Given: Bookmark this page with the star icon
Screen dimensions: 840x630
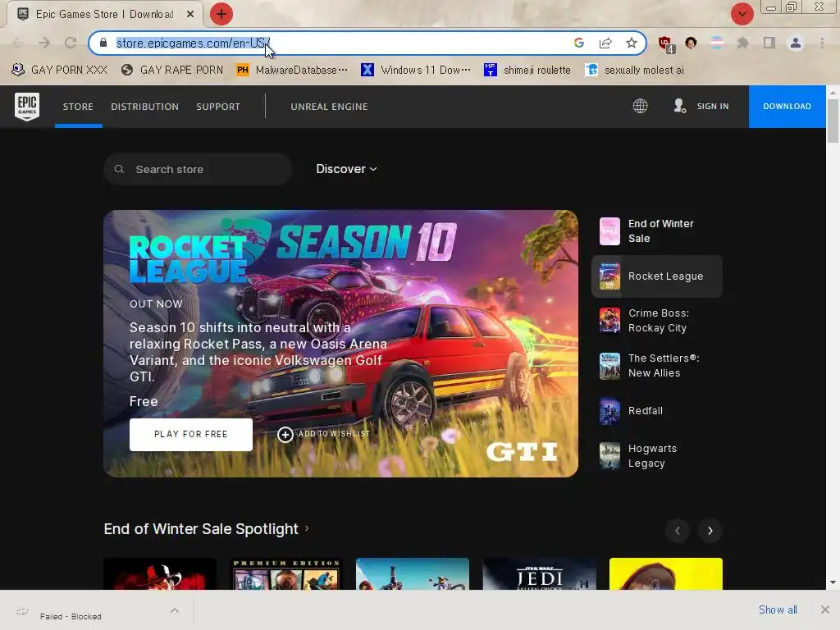Looking at the screenshot, I should coord(632,43).
